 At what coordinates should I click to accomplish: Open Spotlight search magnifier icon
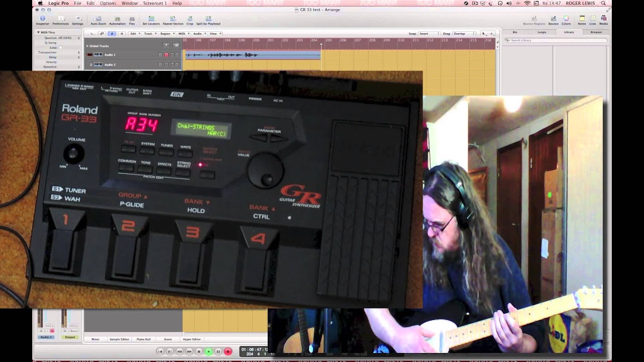pyautogui.click(x=603, y=3)
